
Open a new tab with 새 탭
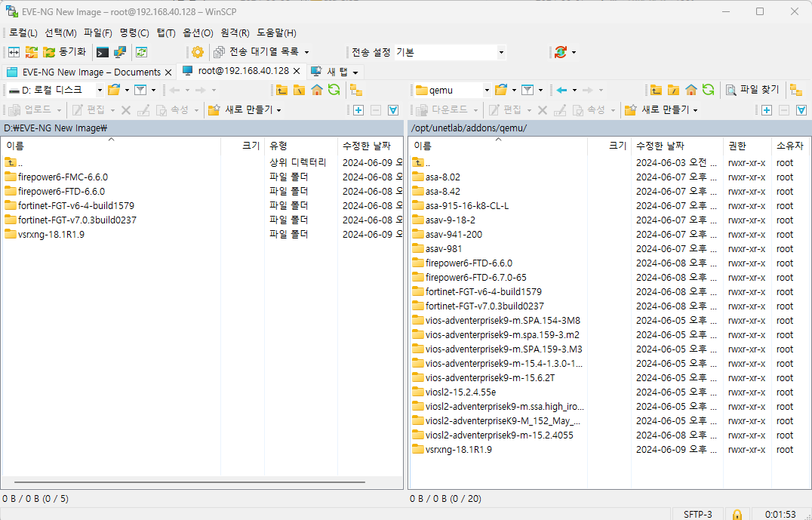tap(334, 72)
